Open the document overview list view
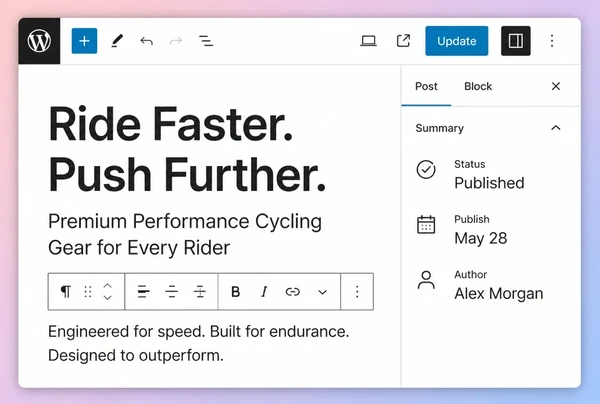 (206, 41)
